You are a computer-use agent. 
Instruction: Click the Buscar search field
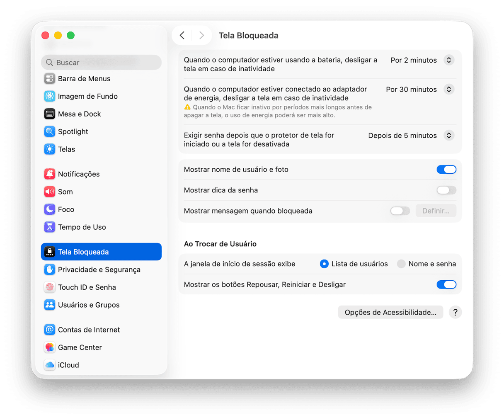[x=101, y=63]
